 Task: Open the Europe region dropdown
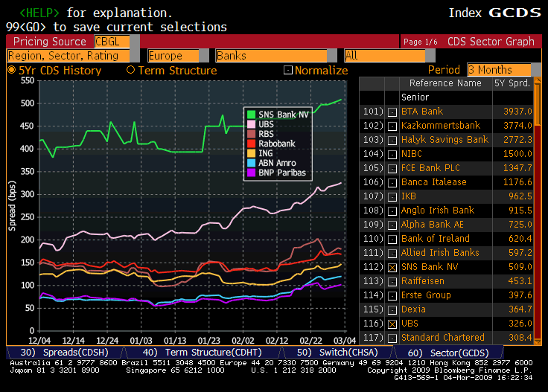(178, 56)
